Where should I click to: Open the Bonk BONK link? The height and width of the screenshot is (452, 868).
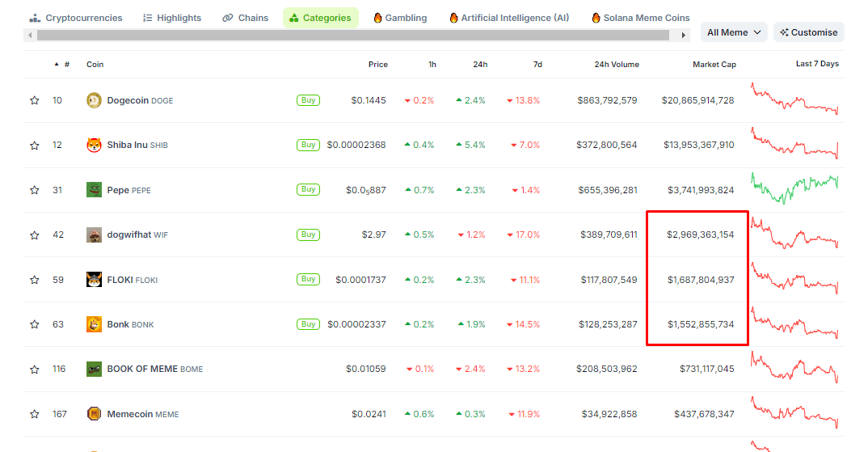click(x=131, y=324)
